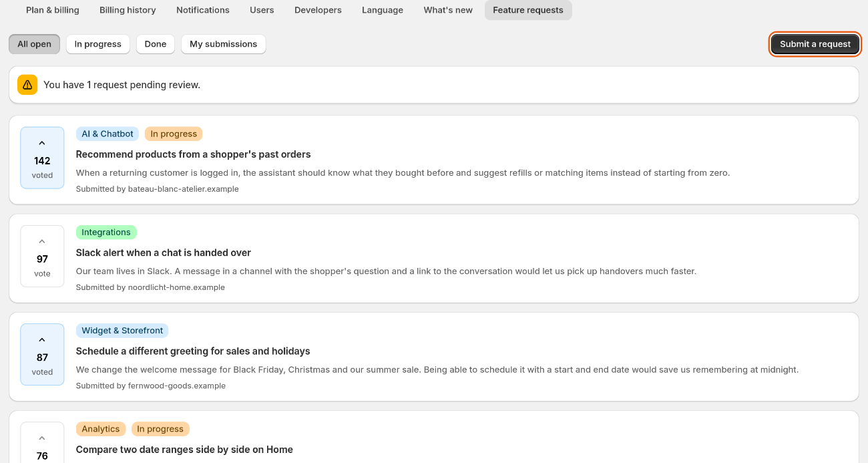Go to the Users tab
Image resolution: width=868 pixels, height=463 pixels.
click(x=262, y=10)
